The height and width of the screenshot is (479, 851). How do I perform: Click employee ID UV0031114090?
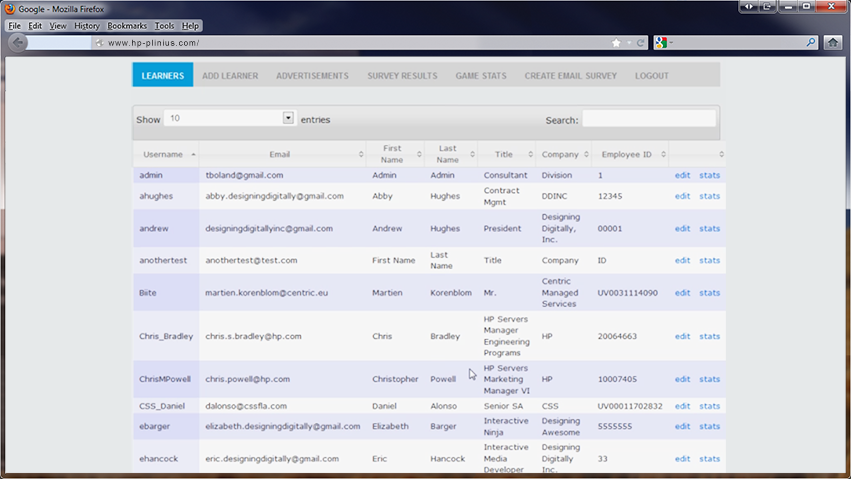pos(627,292)
